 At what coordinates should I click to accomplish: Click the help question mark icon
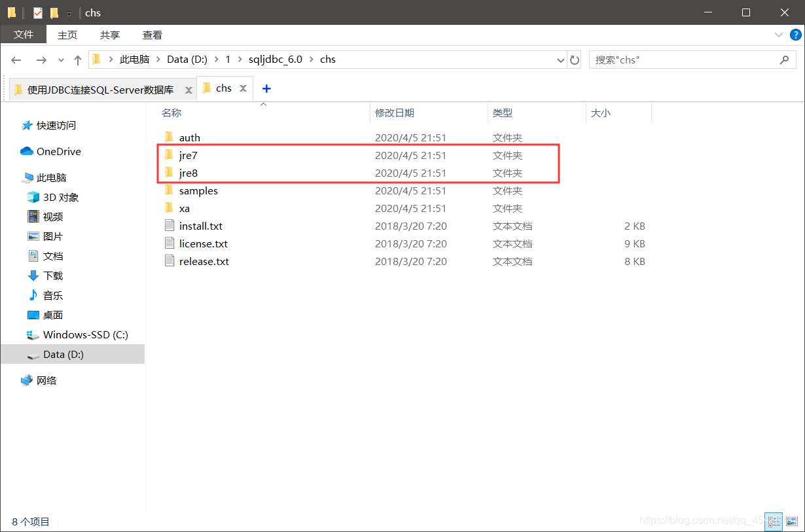796,35
